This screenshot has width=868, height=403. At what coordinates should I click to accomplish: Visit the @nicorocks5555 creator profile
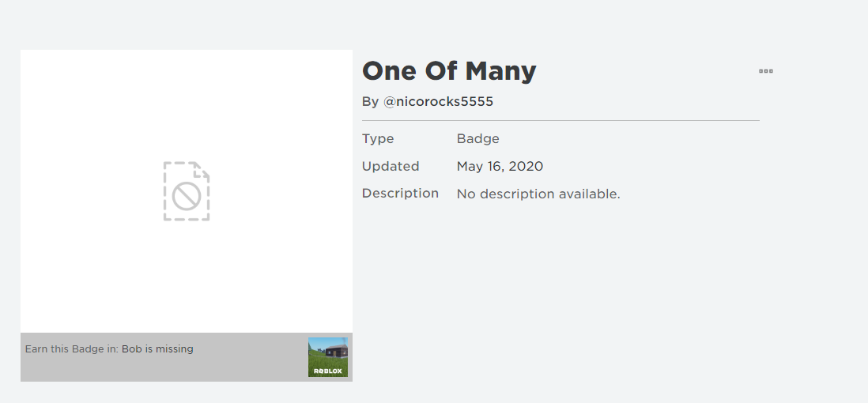438,102
